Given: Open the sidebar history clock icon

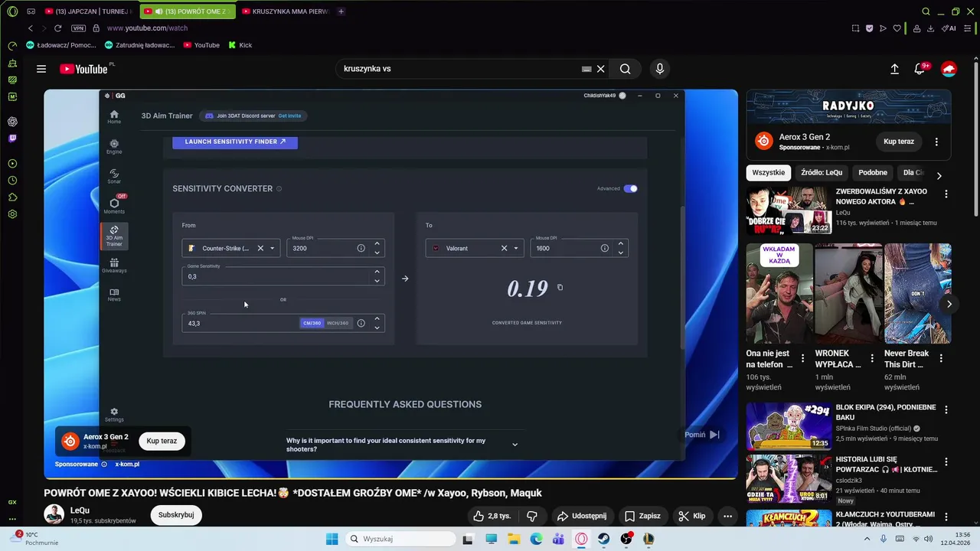Looking at the screenshot, I should (x=12, y=181).
